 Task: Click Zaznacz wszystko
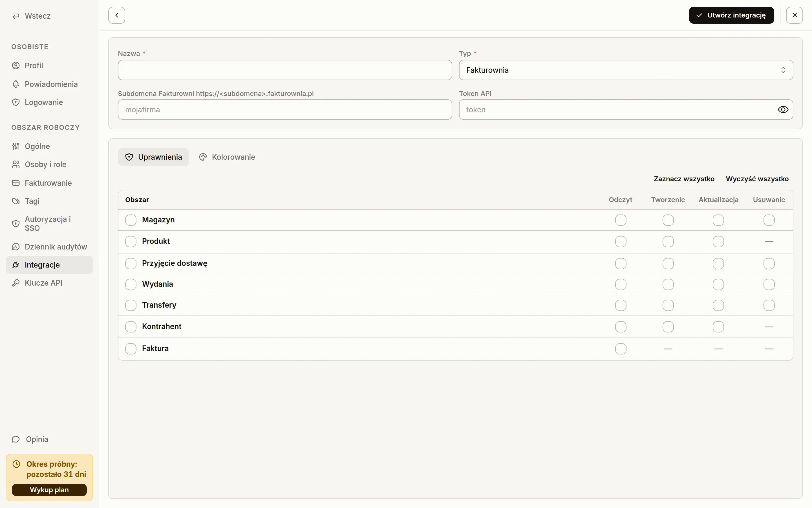pos(684,179)
